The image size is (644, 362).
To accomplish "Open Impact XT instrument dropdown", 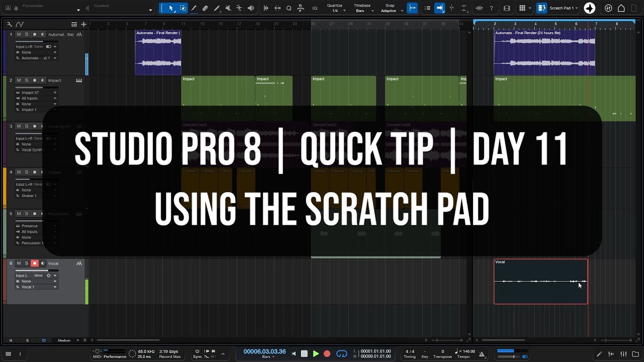I will point(36,93).
